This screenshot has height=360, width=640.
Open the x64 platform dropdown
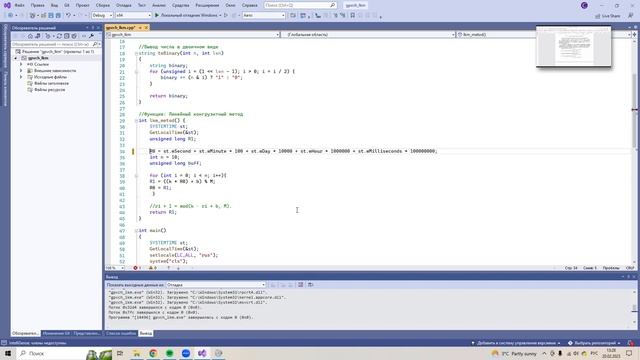tap(133, 15)
